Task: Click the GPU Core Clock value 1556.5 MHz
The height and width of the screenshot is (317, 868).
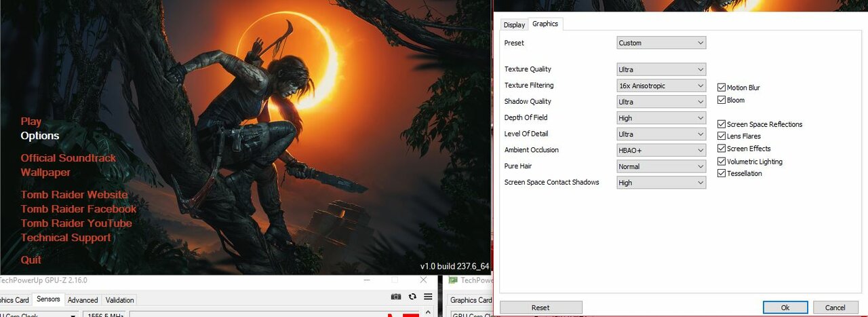Action: pos(104,314)
